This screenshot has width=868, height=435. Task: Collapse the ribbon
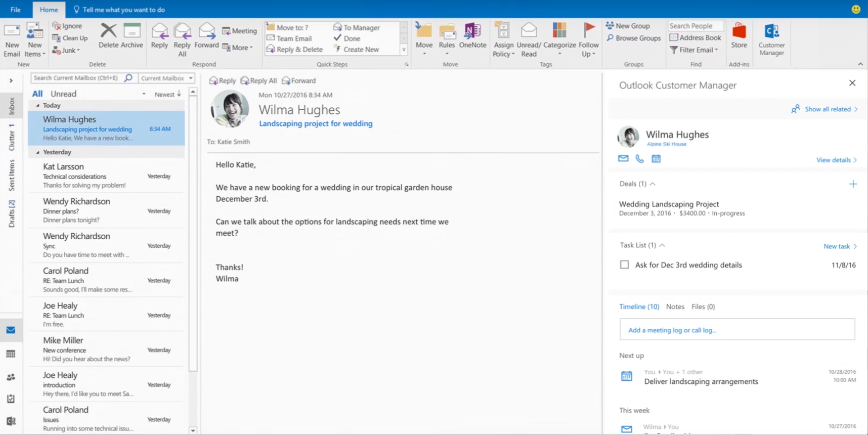[860, 64]
